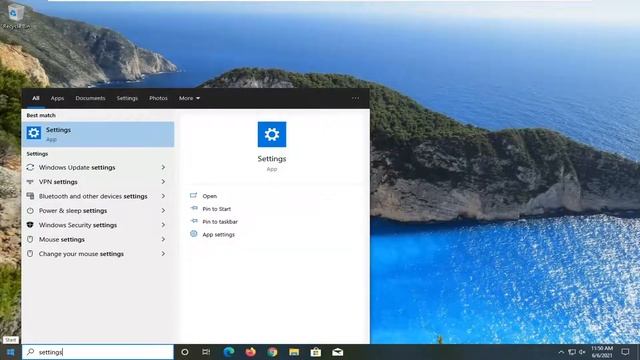The width and height of the screenshot is (640, 360).
Task: Select the Settings app best match gear icon
Action: [x=34, y=133]
